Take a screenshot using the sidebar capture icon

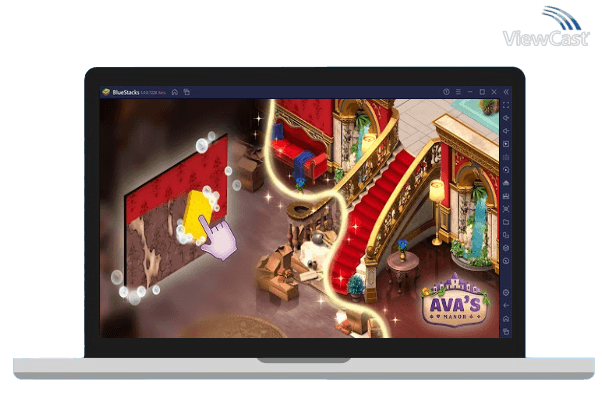[506, 209]
